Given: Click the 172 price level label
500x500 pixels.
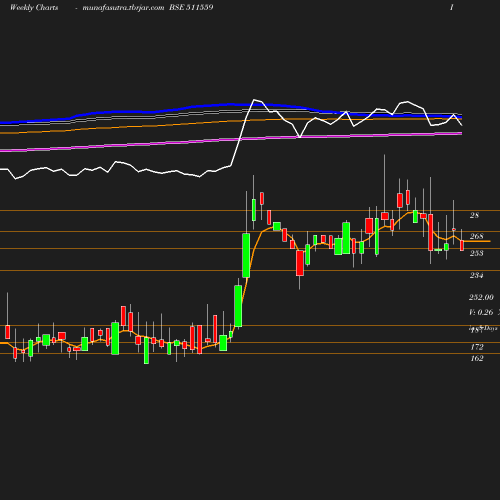Looking at the screenshot, I should (x=477, y=347).
